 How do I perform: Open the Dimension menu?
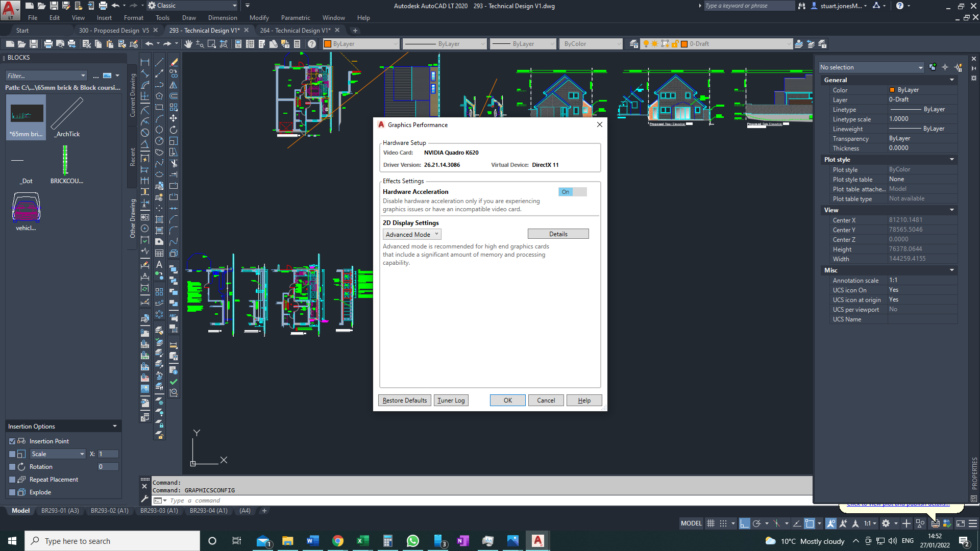[223, 18]
